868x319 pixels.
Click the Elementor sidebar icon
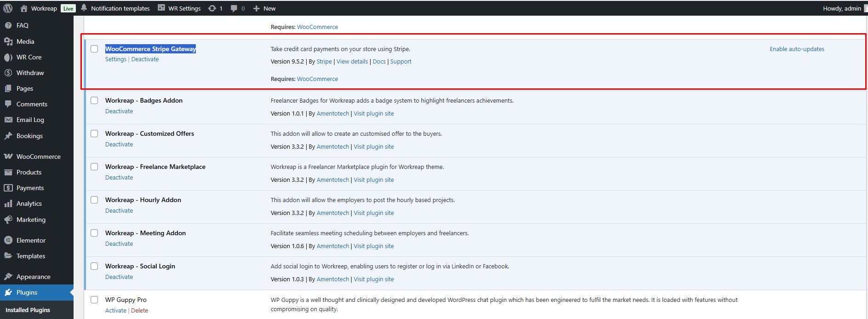click(8, 240)
